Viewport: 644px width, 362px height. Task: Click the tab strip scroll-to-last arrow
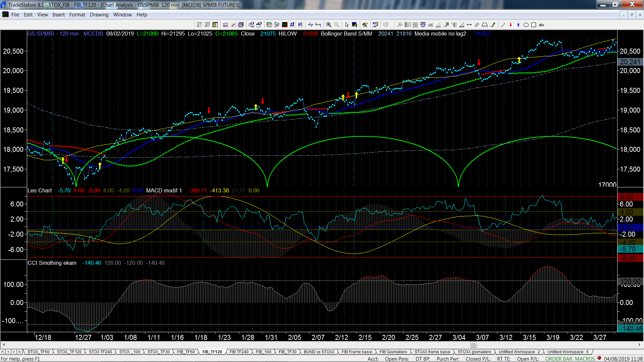19,352
